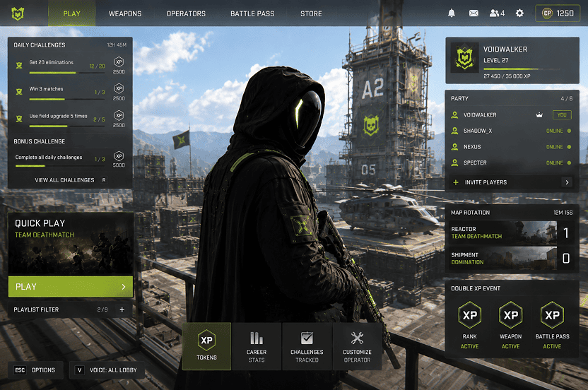Click XP reward icon for Win 3 matches

tap(119, 88)
